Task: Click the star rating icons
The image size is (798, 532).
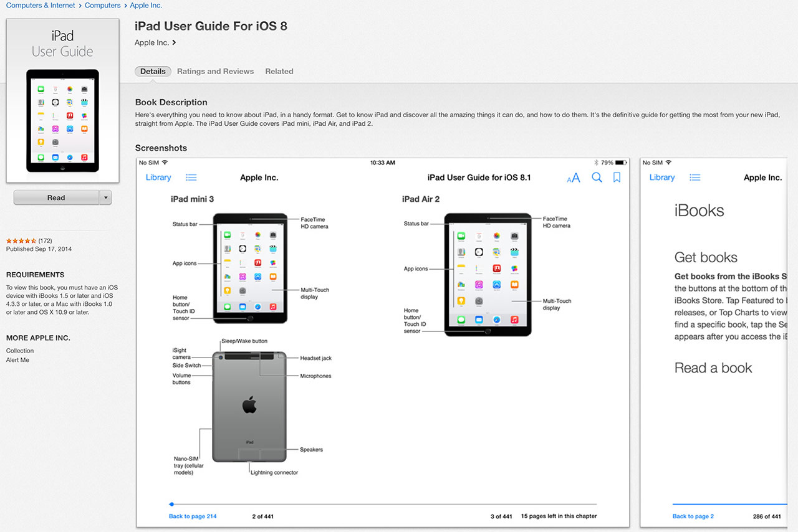Action: tap(21, 240)
